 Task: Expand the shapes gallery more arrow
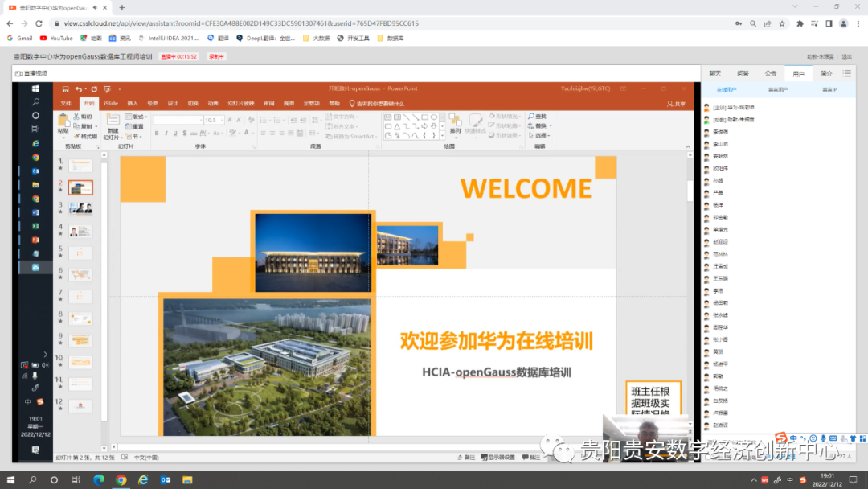(x=442, y=136)
